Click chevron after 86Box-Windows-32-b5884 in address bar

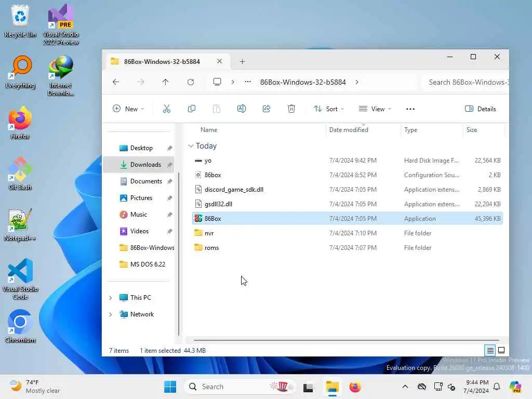pyautogui.click(x=357, y=82)
